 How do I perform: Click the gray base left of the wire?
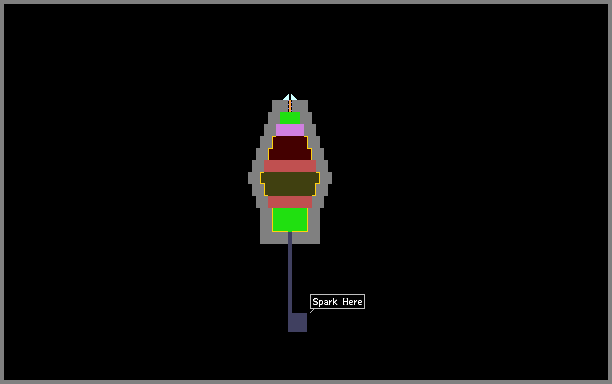[x=274, y=238]
